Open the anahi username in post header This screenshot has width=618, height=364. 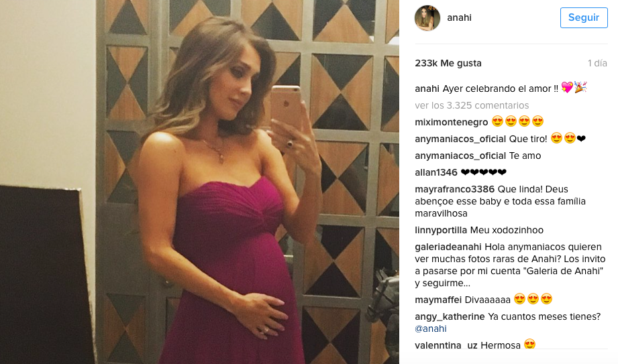pos(459,17)
